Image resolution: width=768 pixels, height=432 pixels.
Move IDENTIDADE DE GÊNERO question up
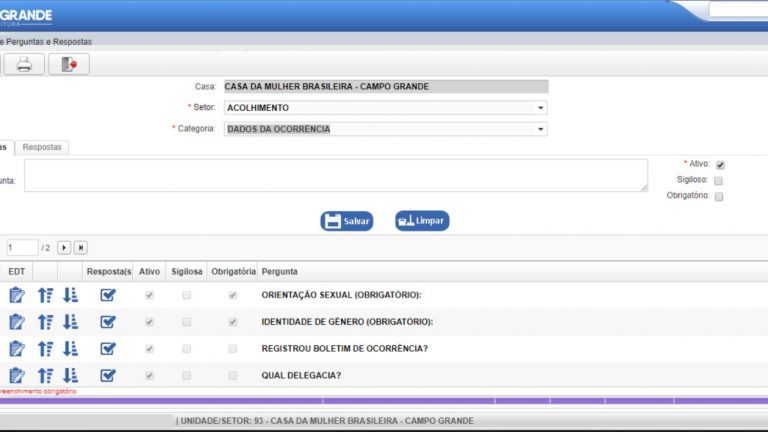tap(45, 322)
